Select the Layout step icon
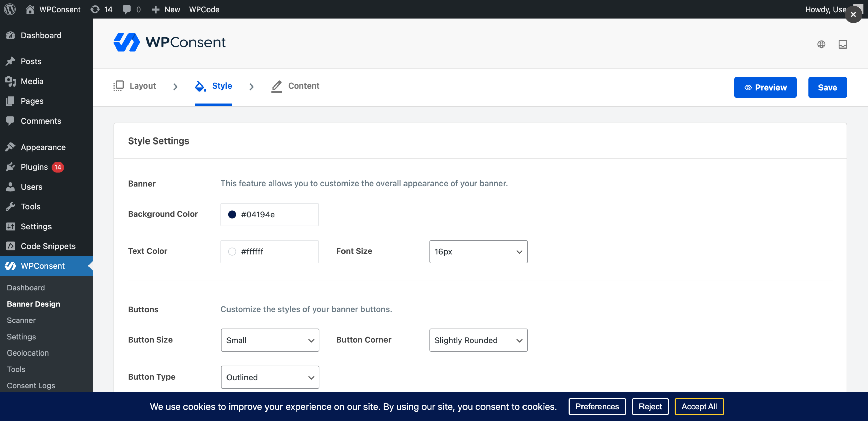The image size is (868, 421). click(x=118, y=86)
